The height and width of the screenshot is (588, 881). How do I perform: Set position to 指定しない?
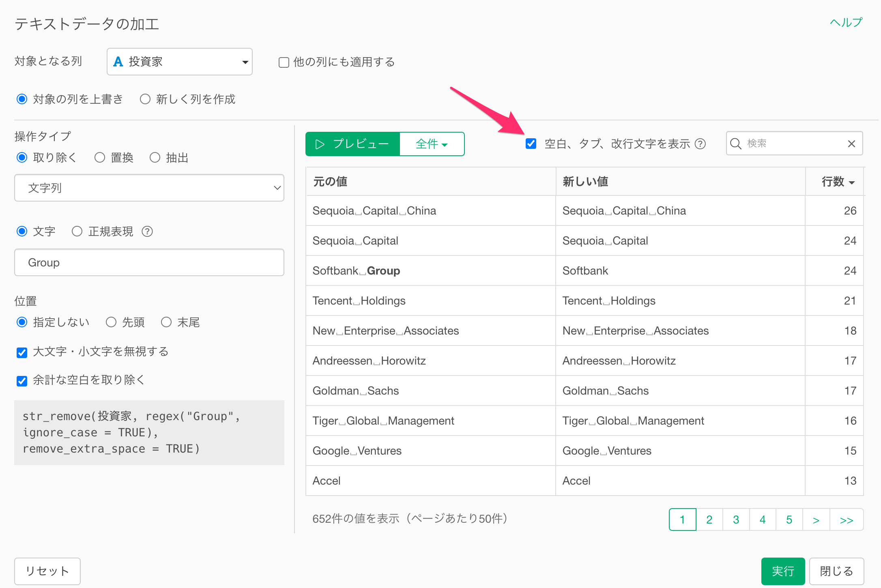coord(22,322)
